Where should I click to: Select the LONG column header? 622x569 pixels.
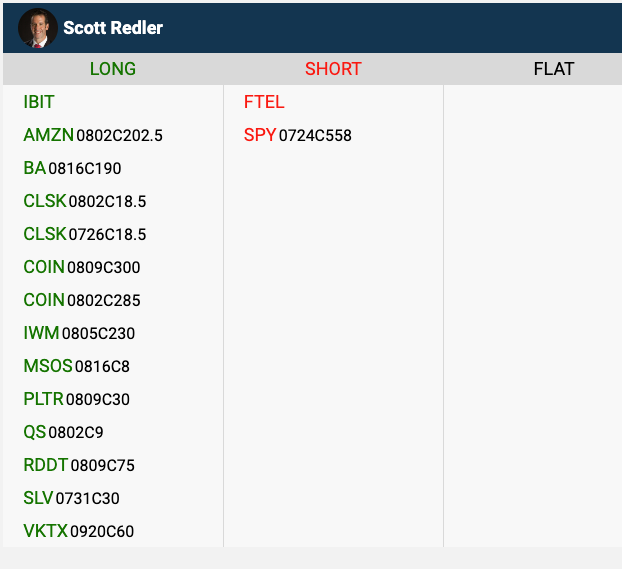pos(113,69)
